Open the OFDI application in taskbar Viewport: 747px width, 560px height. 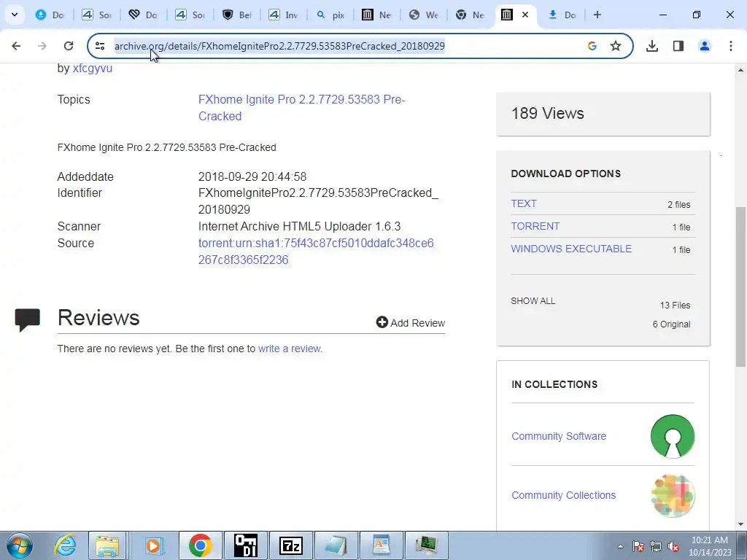(x=246, y=545)
